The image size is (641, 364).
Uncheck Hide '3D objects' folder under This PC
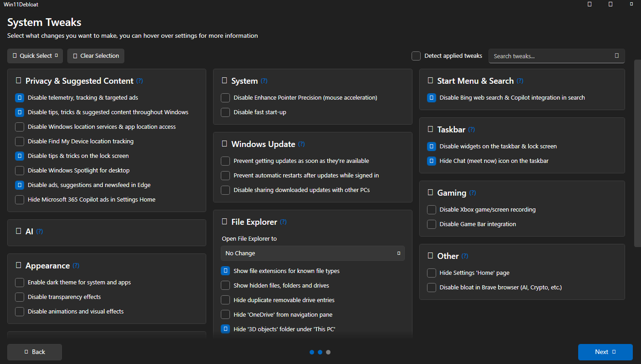(225, 329)
